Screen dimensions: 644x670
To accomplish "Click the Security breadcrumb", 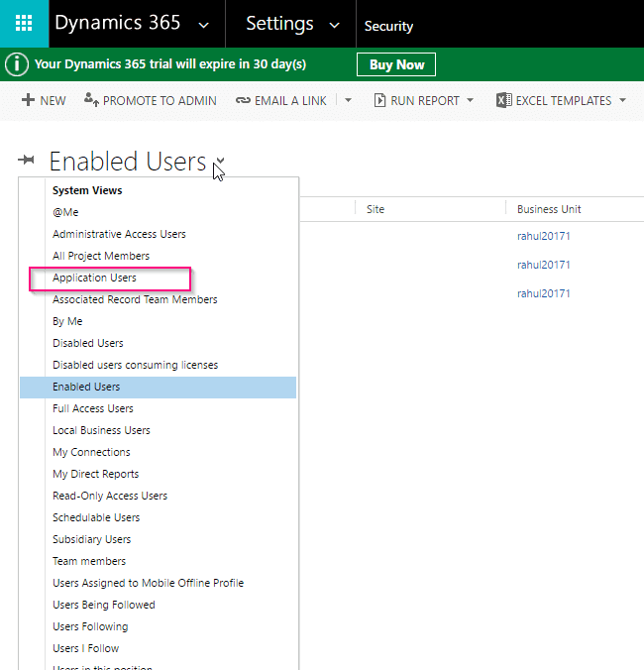I will click(x=388, y=26).
